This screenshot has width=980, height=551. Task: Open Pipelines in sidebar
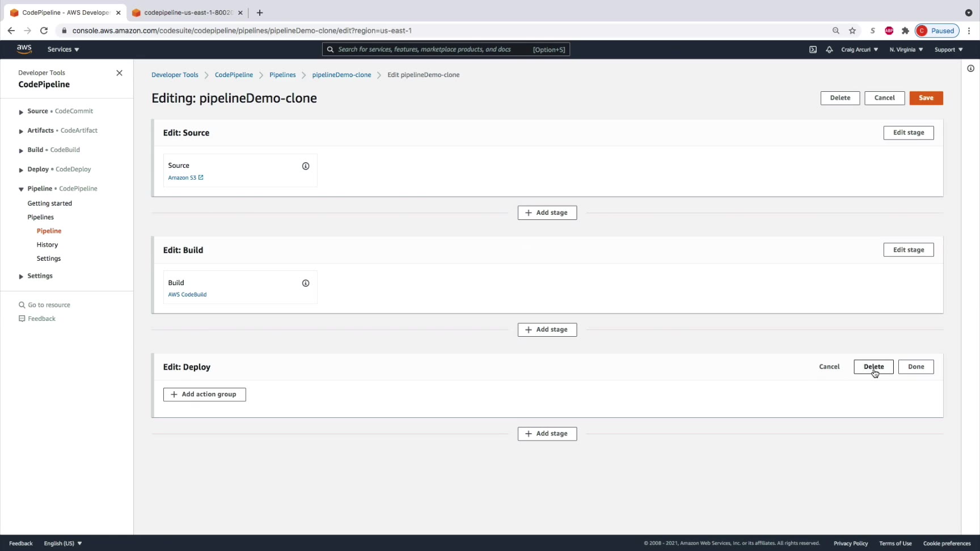(x=41, y=217)
